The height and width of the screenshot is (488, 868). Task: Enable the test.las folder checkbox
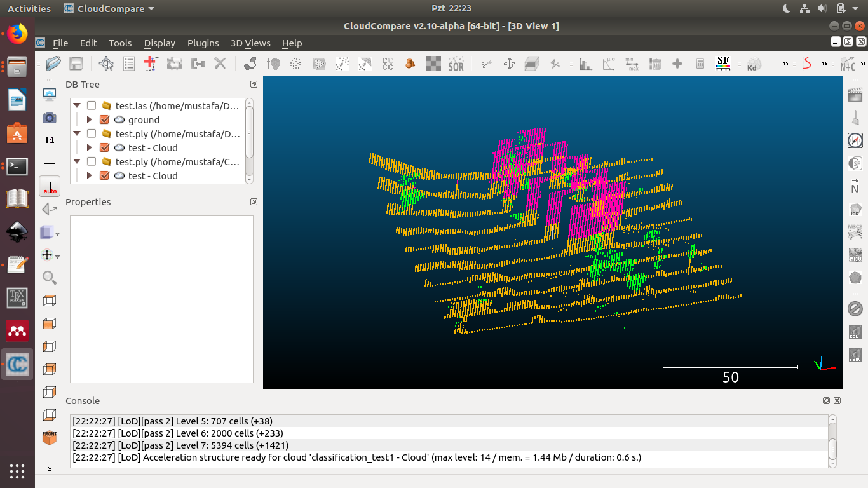[92, 106]
